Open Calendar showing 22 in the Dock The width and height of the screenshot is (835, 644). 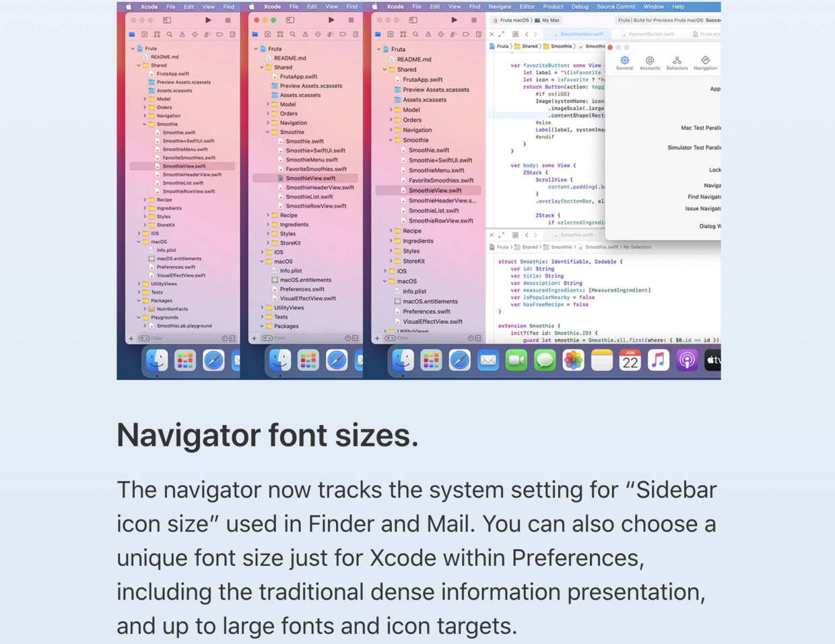630,361
